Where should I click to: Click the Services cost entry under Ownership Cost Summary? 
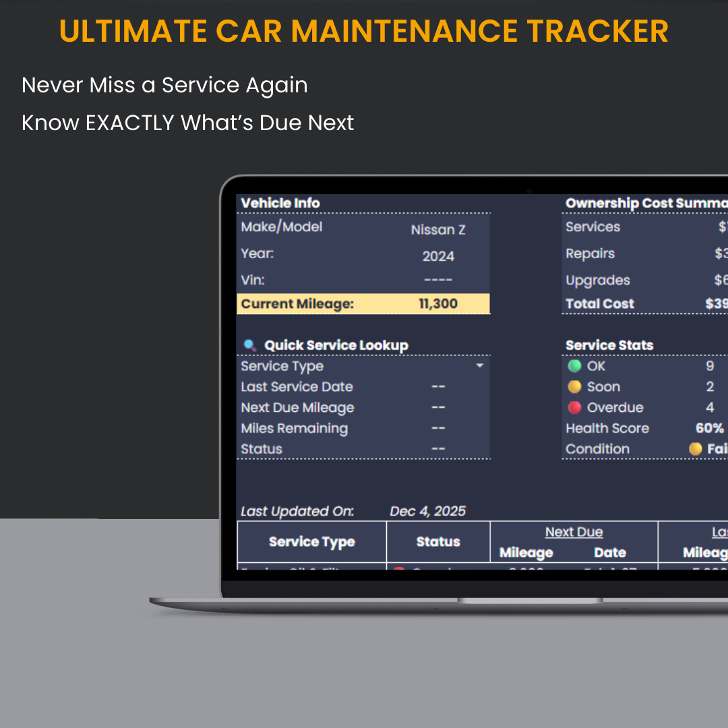pyautogui.click(x=593, y=227)
